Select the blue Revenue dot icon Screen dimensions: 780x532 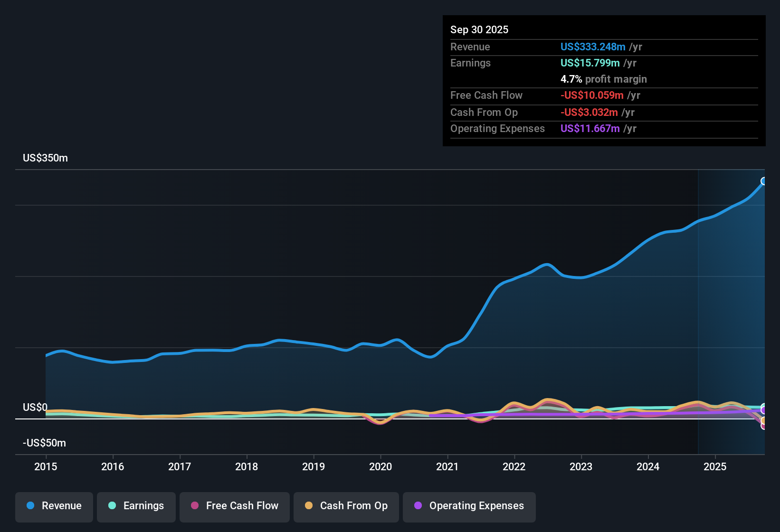30,506
